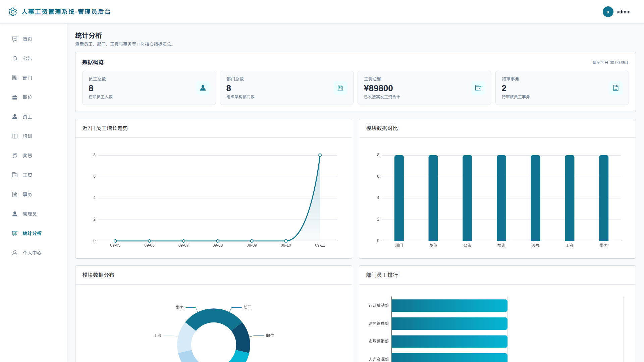Click the 市场营销部 ranking bar

pos(449,342)
